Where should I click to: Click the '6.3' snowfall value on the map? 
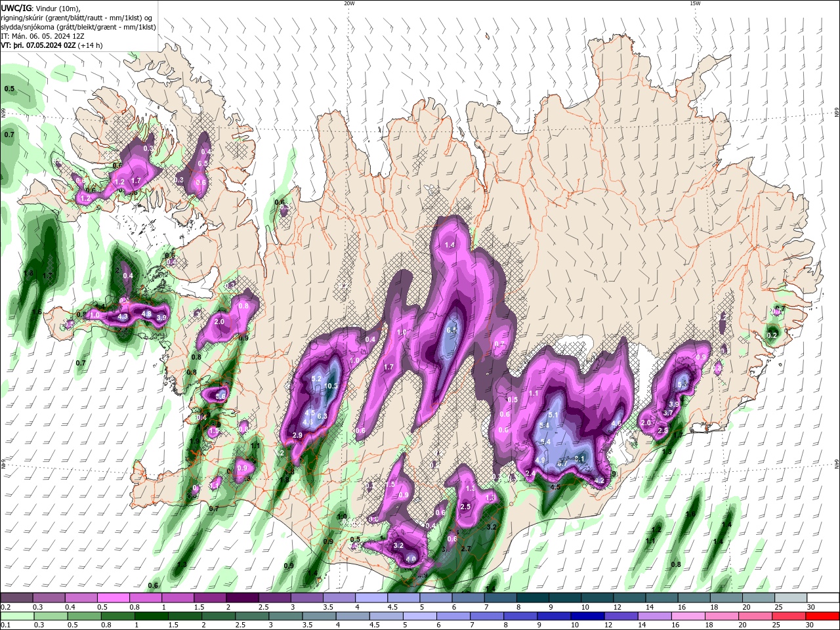click(322, 416)
